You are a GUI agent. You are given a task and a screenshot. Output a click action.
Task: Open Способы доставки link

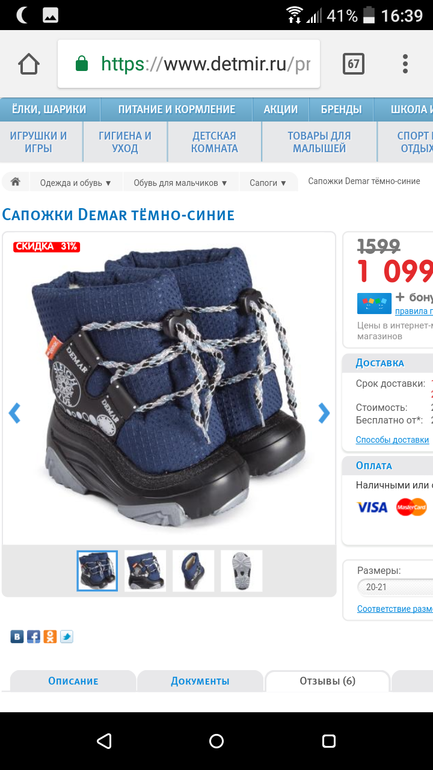[x=392, y=440]
